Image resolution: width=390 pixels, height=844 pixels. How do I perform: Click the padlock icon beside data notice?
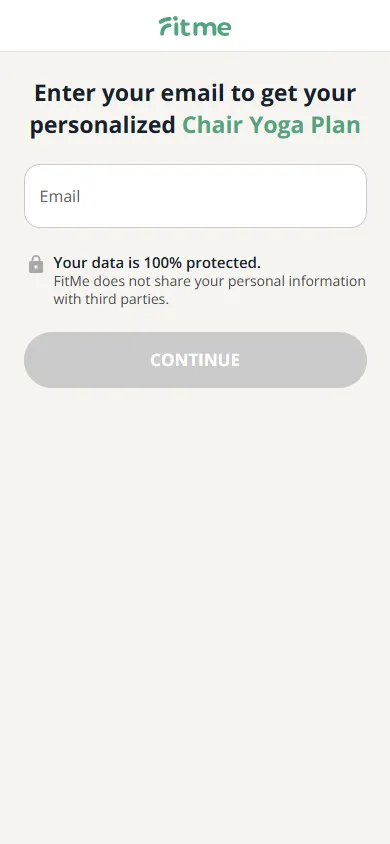click(x=36, y=264)
